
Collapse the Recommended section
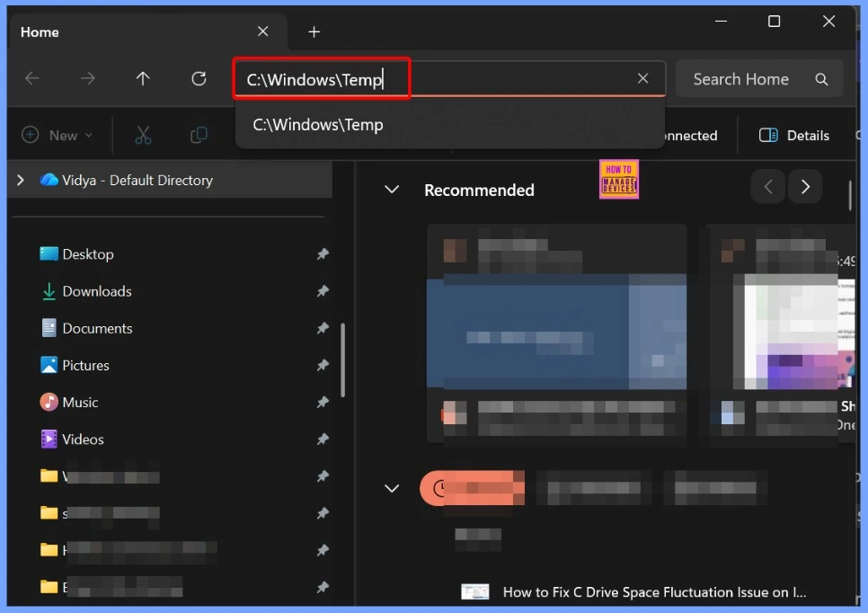[392, 190]
